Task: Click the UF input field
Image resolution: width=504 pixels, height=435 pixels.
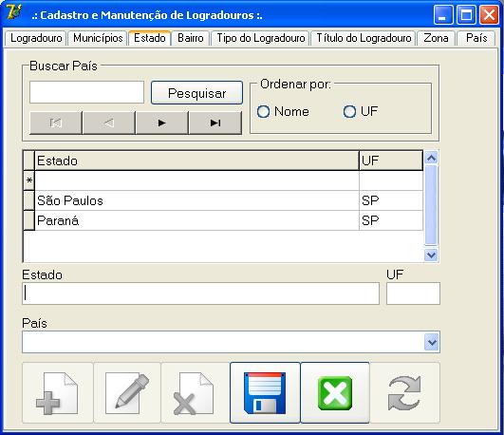Action: pyautogui.click(x=413, y=293)
